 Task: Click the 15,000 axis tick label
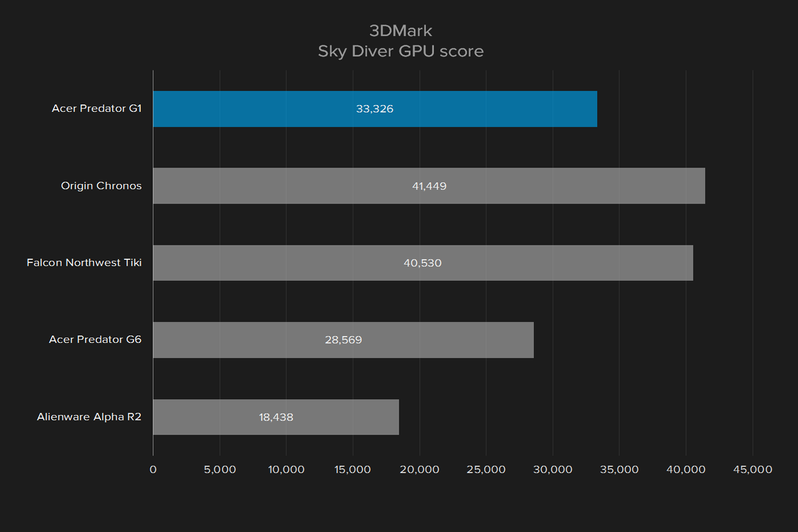353,469
